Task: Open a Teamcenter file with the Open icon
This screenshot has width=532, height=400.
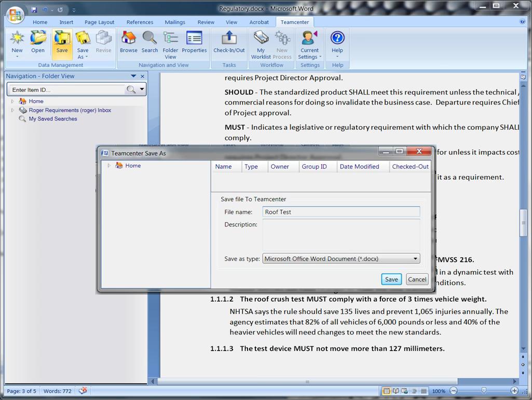Action: coord(38,38)
